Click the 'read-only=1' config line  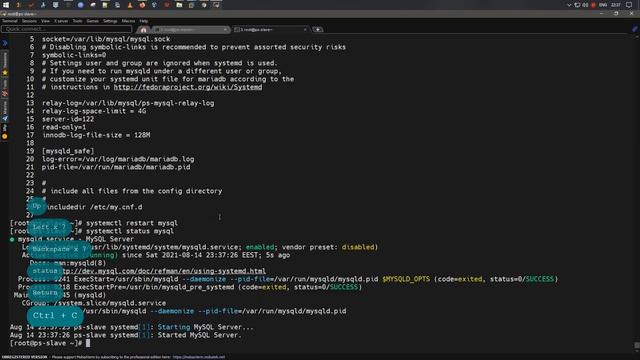click(64, 127)
